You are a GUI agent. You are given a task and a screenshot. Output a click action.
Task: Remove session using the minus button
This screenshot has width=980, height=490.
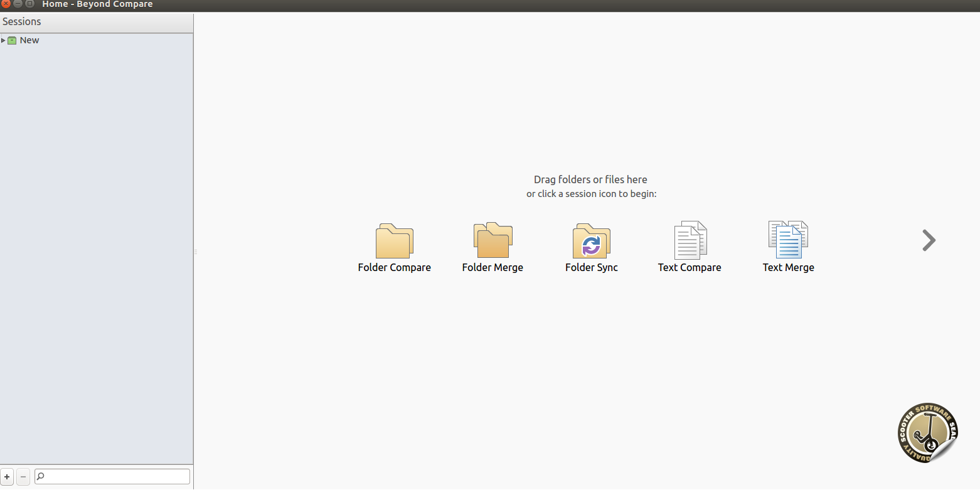pos(23,477)
